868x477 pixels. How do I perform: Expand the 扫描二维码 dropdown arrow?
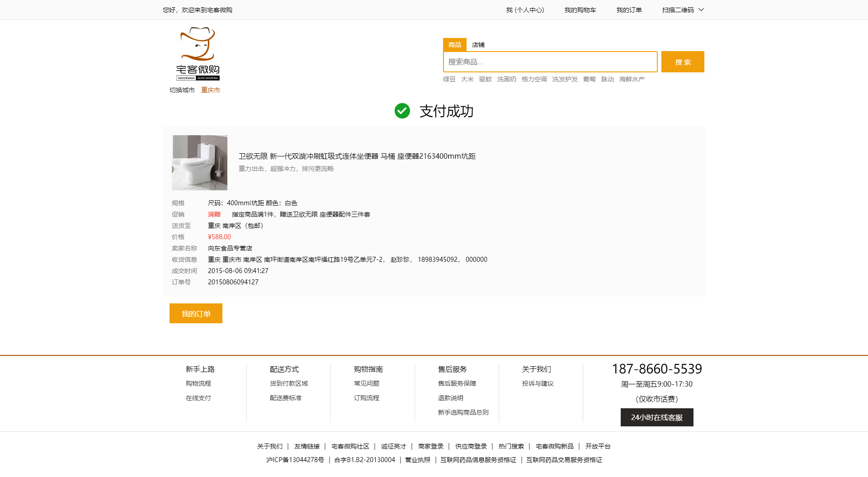point(701,10)
